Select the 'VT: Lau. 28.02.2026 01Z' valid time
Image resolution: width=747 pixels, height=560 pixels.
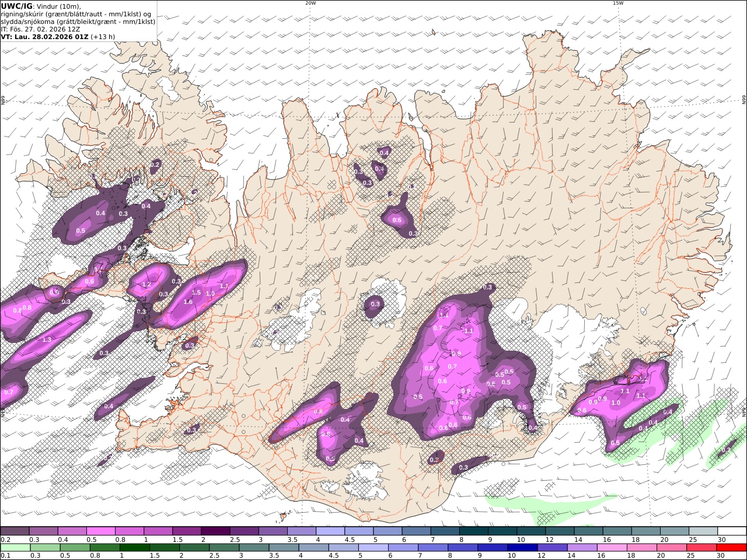pos(45,37)
